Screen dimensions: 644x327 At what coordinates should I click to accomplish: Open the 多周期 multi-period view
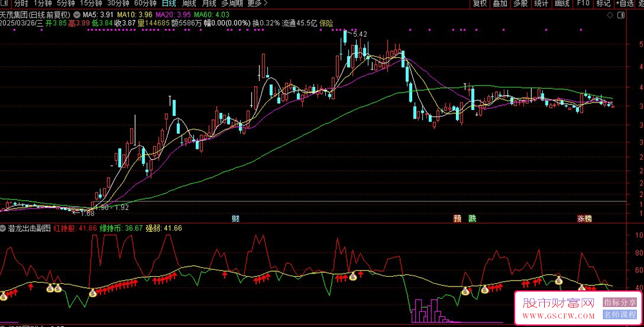point(232,4)
